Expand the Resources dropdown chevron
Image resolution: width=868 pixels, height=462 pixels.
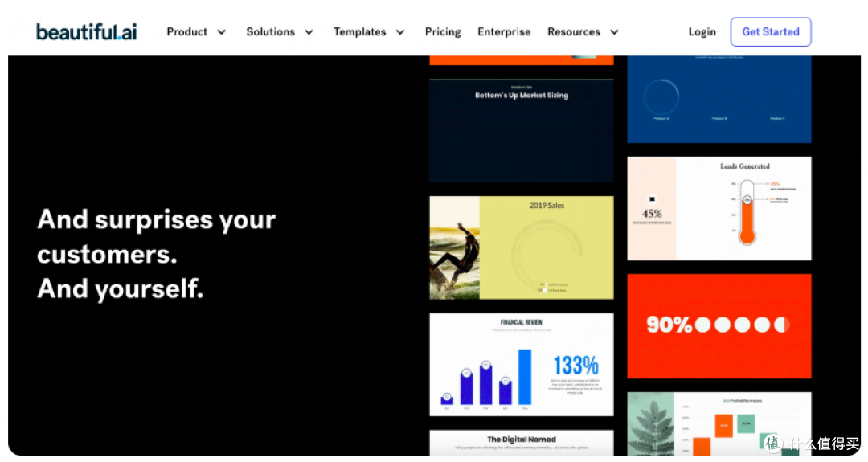point(614,32)
